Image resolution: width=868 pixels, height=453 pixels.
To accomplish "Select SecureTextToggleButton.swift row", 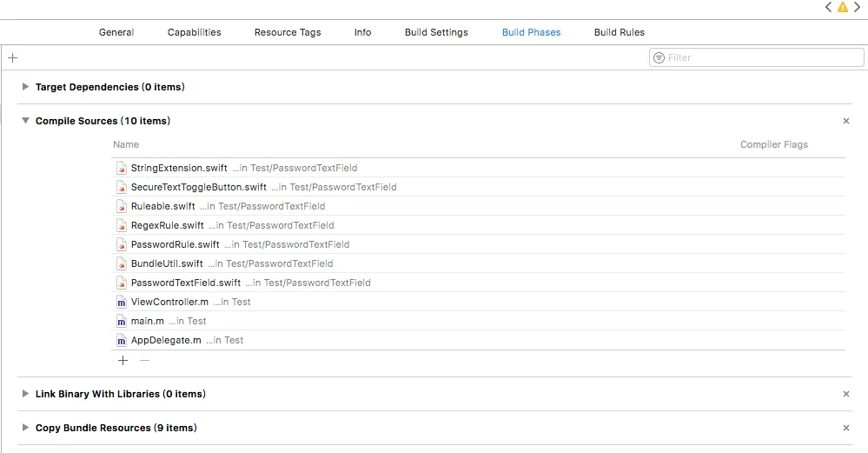I will tap(478, 187).
